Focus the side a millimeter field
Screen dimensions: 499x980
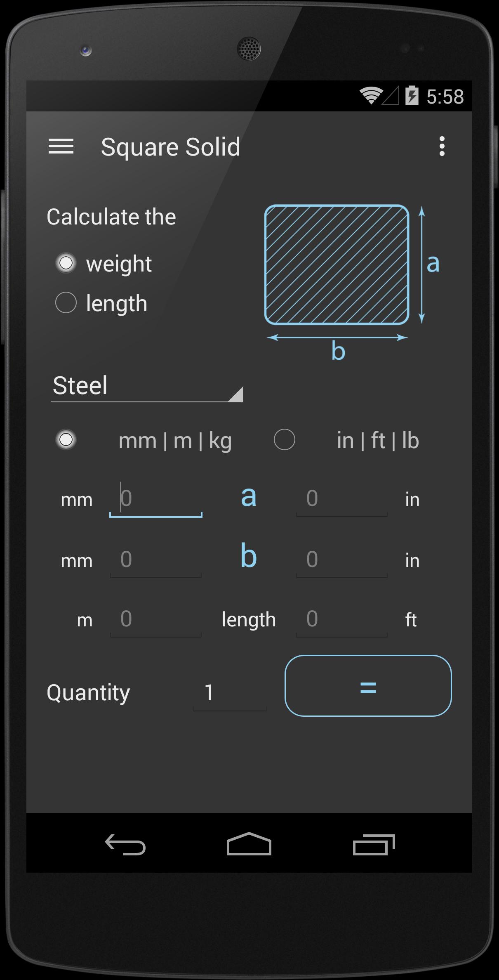[x=156, y=499]
